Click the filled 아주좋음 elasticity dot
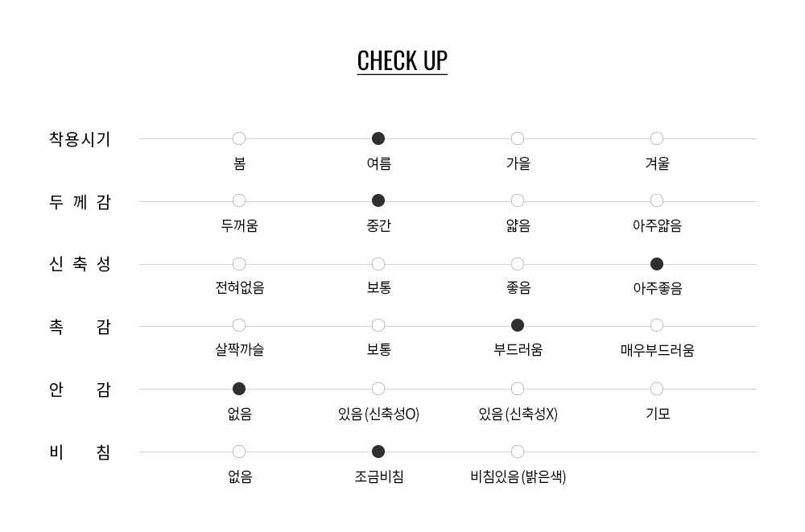Viewport: 805px width, 532px height. (x=657, y=264)
